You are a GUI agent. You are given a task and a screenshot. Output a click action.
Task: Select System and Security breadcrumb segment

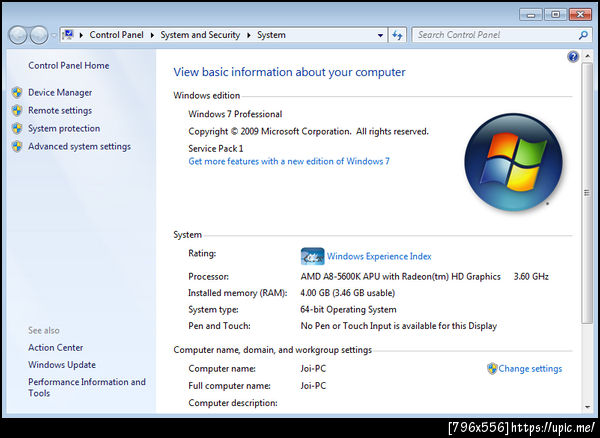pyautogui.click(x=200, y=35)
